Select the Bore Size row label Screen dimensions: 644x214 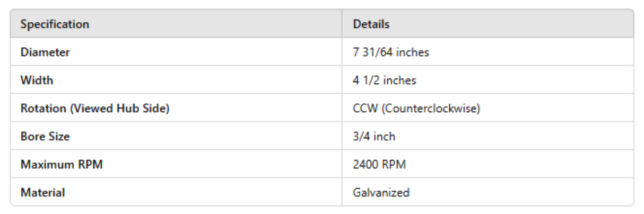[45, 137]
